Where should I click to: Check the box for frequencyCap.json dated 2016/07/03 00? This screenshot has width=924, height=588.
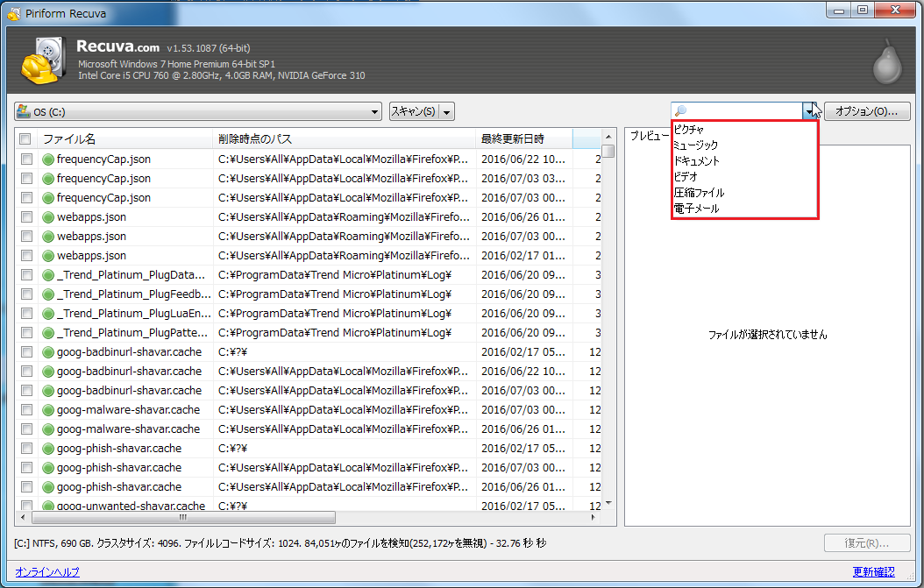point(26,197)
